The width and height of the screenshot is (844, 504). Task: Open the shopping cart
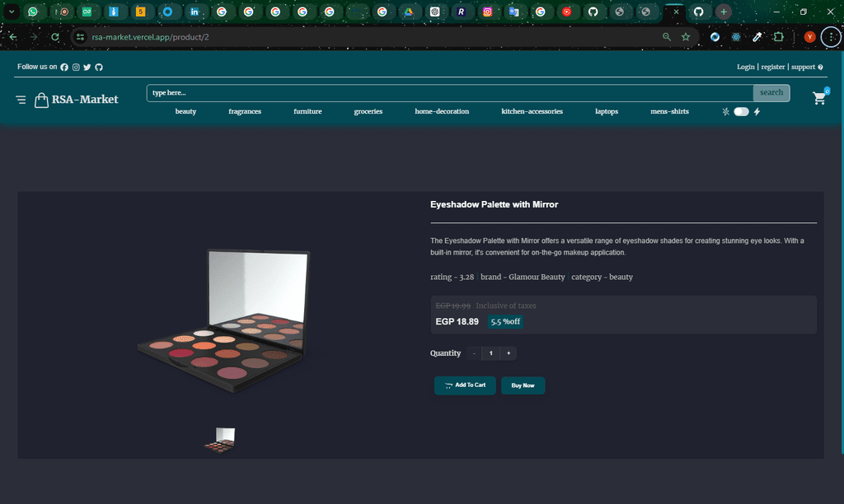point(819,98)
